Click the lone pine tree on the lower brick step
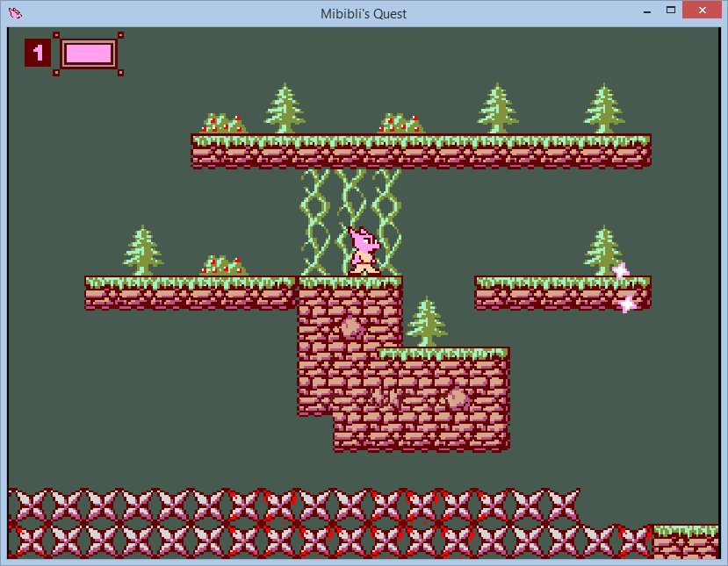Screen dimensions: 728x566 pyautogui.click(x=427, y=322)
